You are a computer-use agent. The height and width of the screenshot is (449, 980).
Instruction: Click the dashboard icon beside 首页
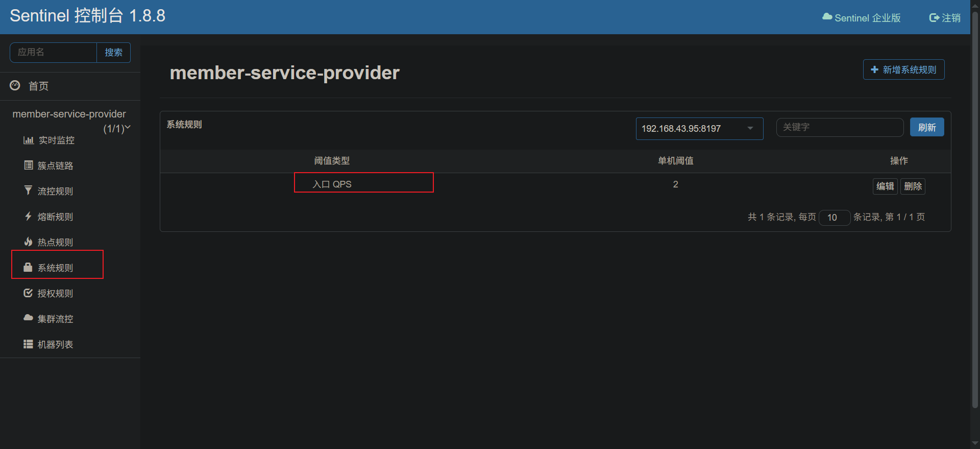15,86
